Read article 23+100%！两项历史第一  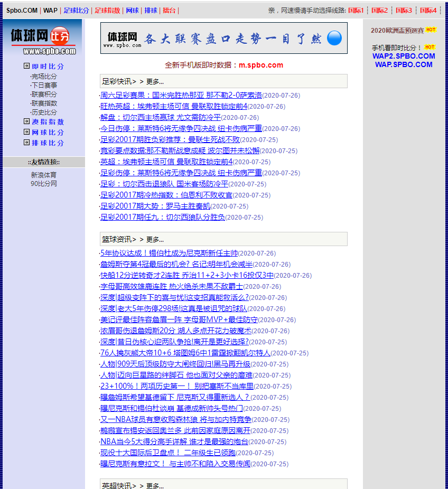click(x=177, y=386)
